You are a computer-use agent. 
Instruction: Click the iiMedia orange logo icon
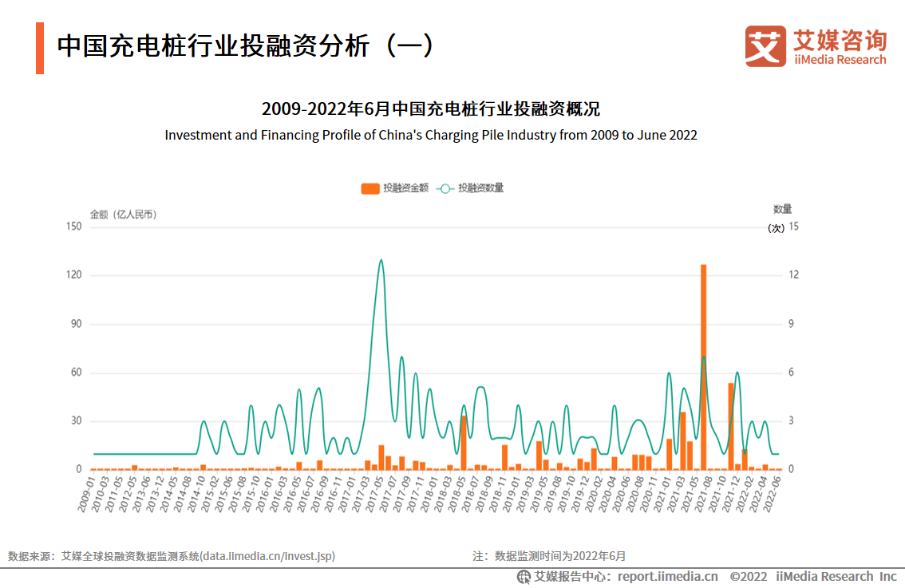pyautogui.click(x=765, y=45)
